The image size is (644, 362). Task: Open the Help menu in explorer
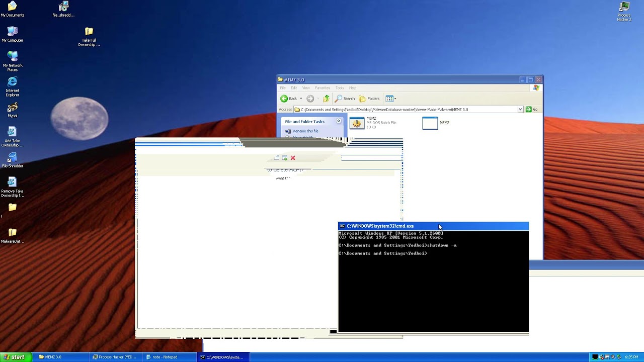pyautogui.click(x=353, y=88)
